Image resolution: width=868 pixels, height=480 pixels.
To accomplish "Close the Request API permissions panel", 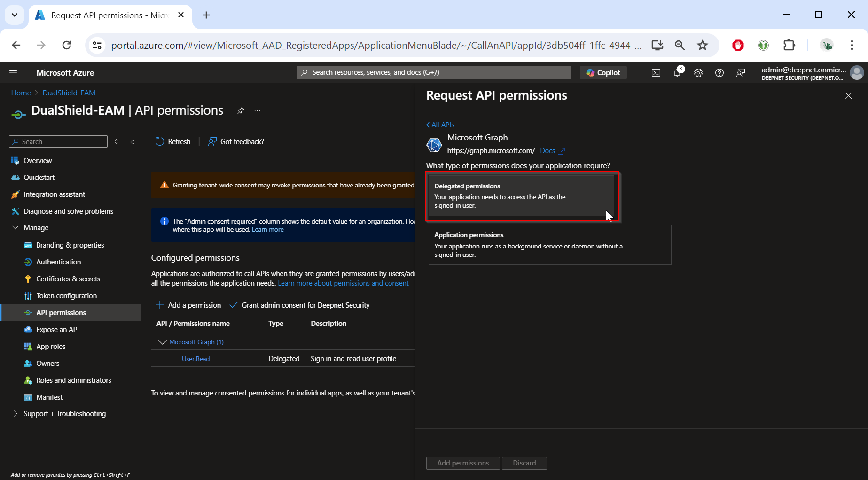I will pos(848,96).
